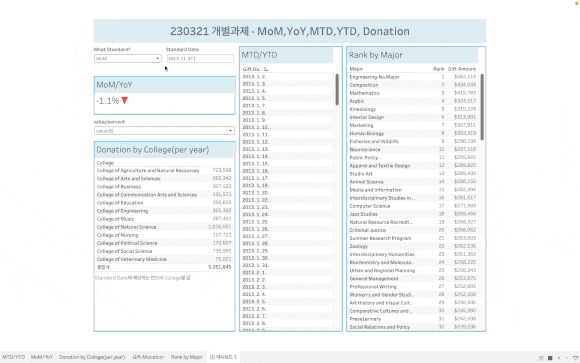Click the Rank column header
This screenshot has width=580, height=363.
click(439, 69)
